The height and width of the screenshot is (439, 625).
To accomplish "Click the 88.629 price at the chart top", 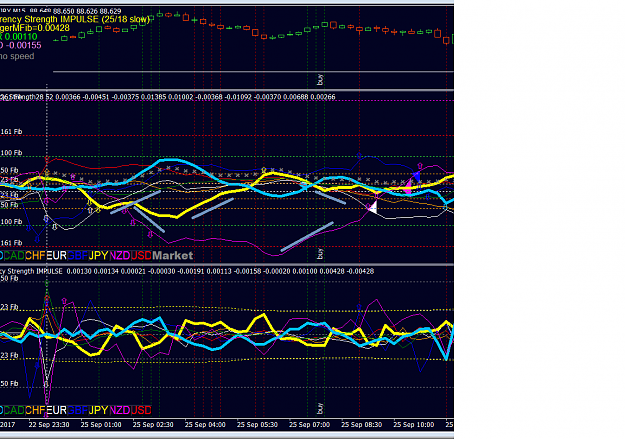I will point(112,11).
